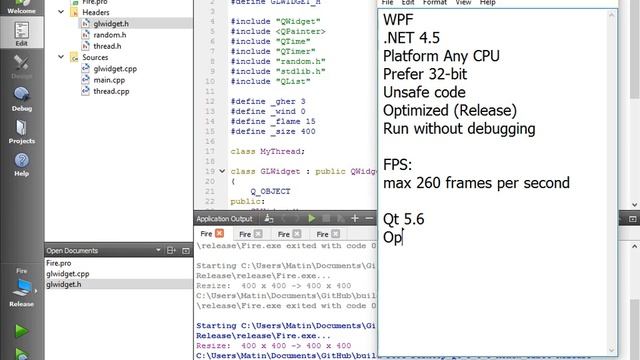Image resolution: width=640 pixels, height=360 pixels.
Task: Click 'Run without debugging' text in Notepad
Action: [459, 129]
